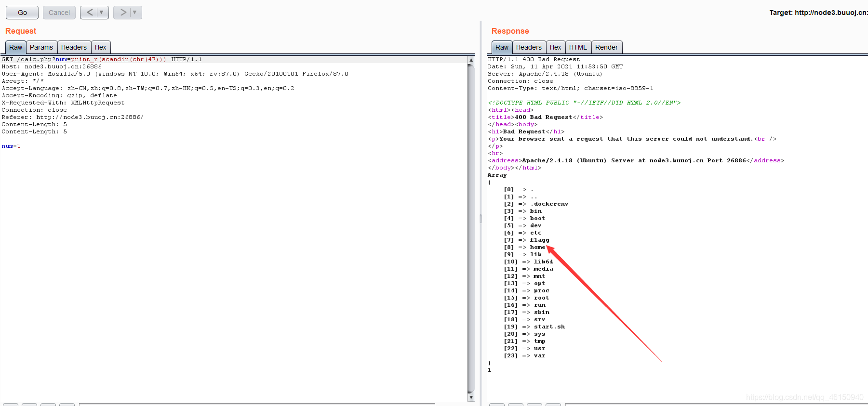Switch to the Response Headers tab

[x=529, y=47]
